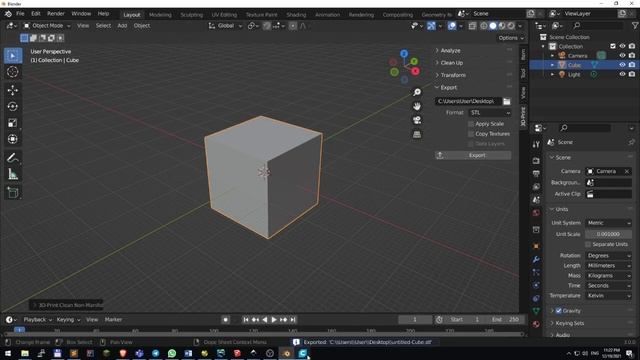Viewport: 640px width, 360px height.
Task: Switch orthographic/perspective grid icon
Action: pyautogui.click(x=417, y=134)
